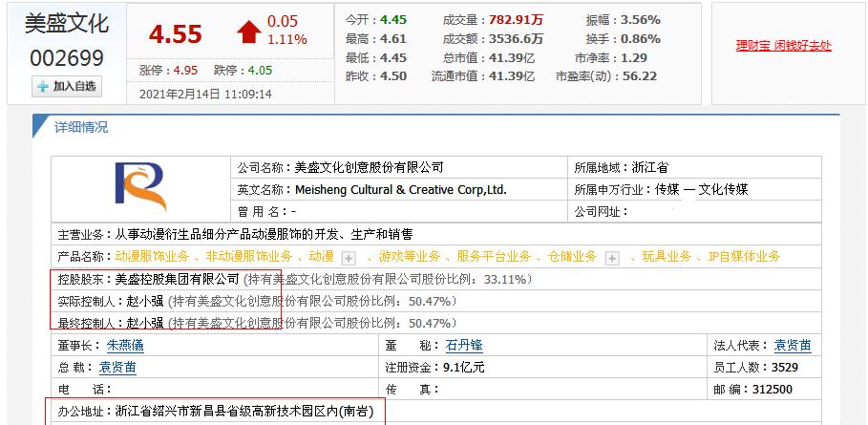Viewport: 868px width, 425px height.
Task: Click the share ratio 33.11%
Action: (x=505, y=280)
